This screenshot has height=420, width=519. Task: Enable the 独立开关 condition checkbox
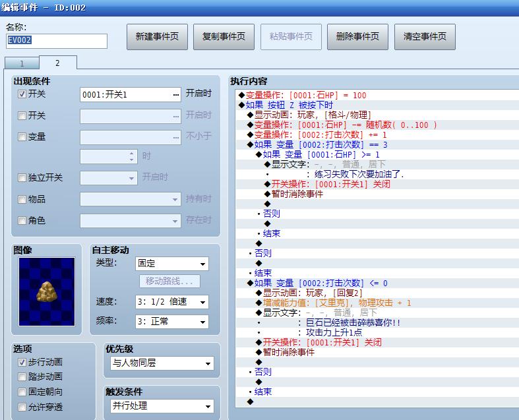(x=22, y=178)
